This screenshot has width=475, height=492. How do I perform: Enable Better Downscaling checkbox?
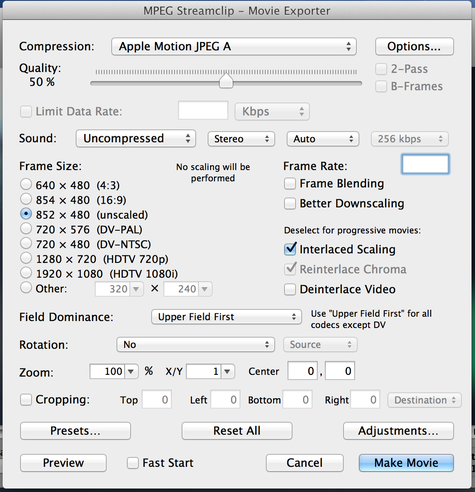point(290,203)
